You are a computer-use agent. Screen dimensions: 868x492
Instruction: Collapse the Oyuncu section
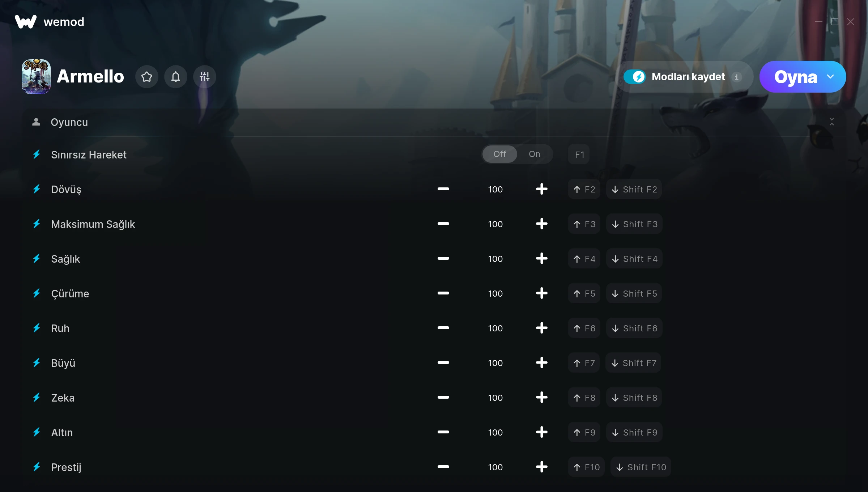click(831, 122)
